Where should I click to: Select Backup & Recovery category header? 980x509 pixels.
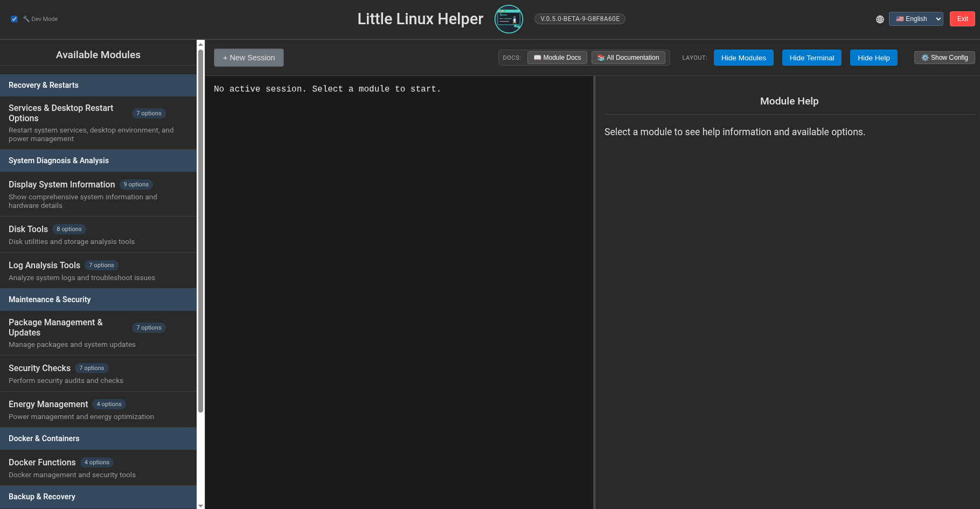tap(98, 497)
